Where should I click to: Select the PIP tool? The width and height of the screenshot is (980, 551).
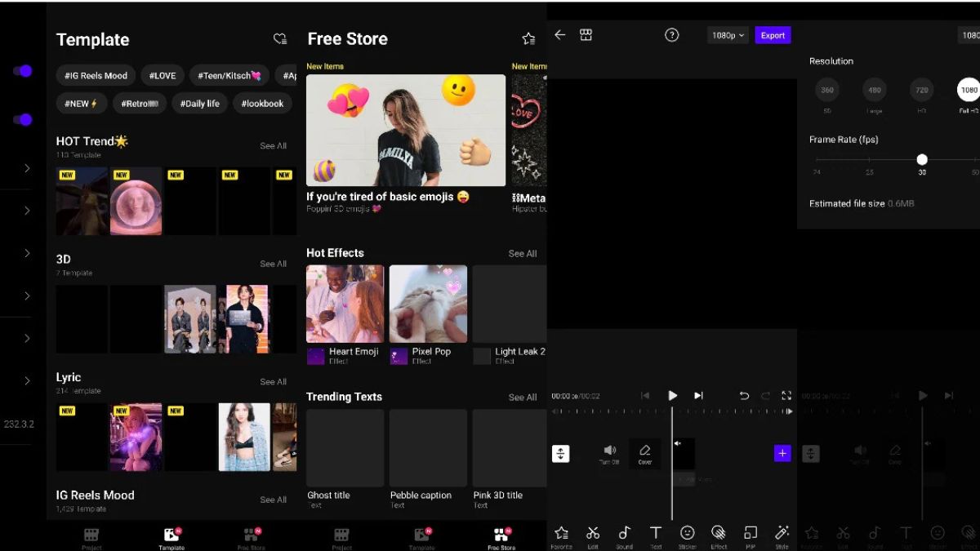pos(751,536)
